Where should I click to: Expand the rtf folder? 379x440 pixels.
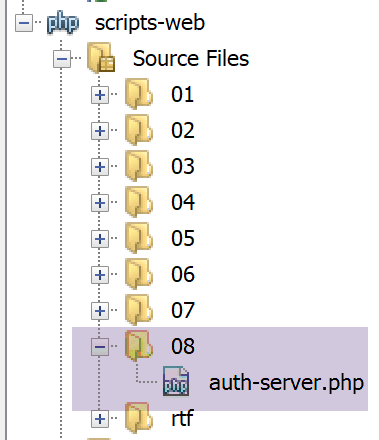click(100, 419)
